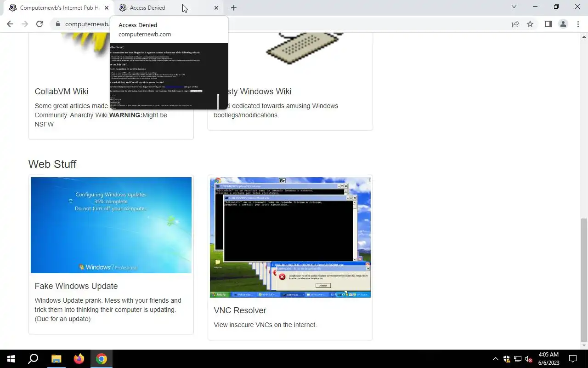
Task: Close the Access Denied tab
Action: [216, 8]
